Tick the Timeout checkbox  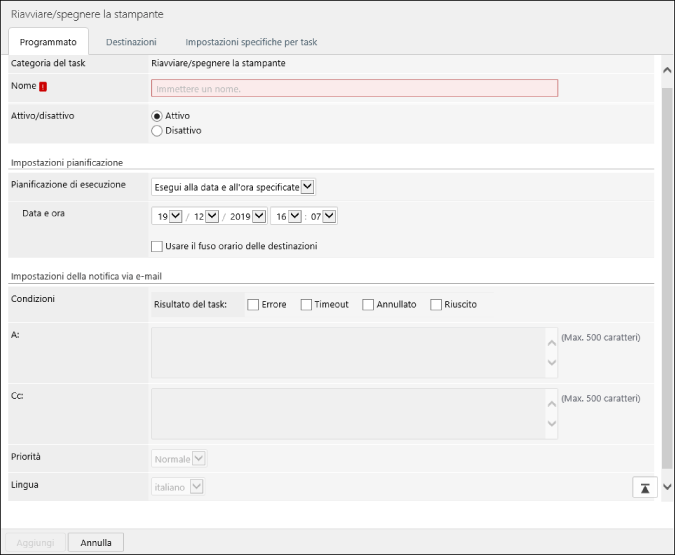coord(306,304)
